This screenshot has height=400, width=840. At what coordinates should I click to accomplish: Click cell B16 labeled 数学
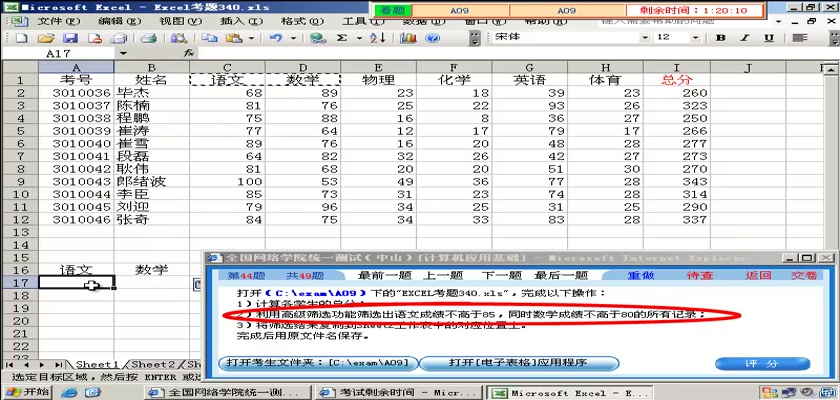click(x=152, y=270)
